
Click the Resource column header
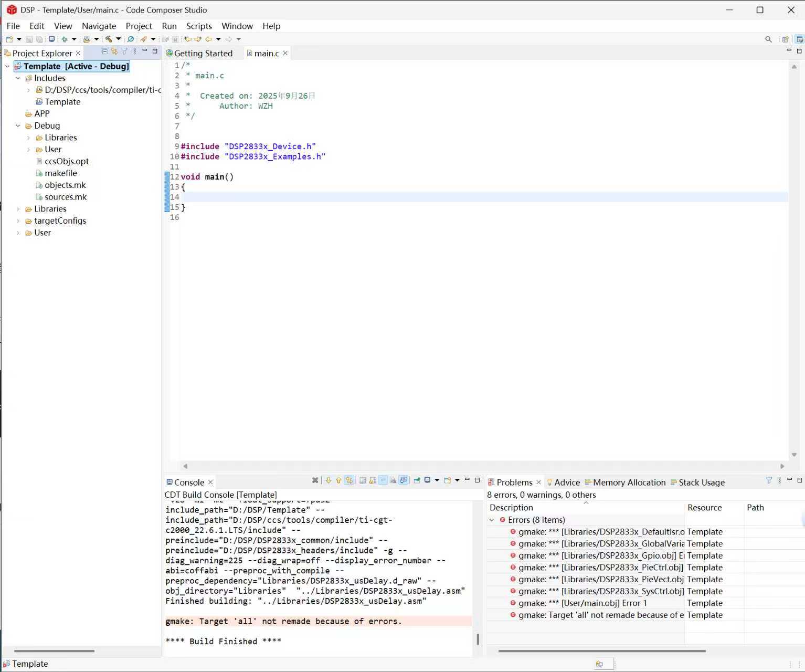(714, 508)
